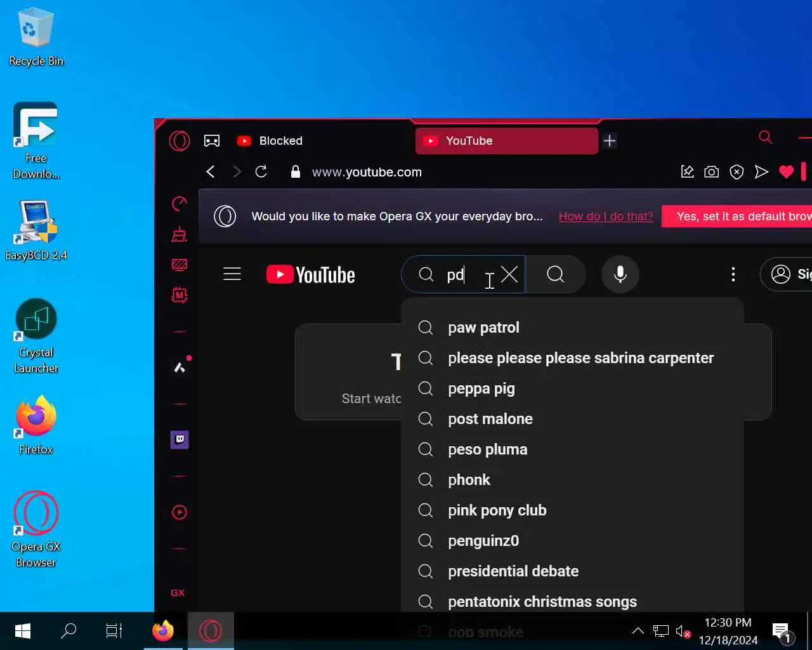Select Free Download Manager desktop shortcut
Image resolution: width=812 pixels, height=650 pixels.
(x=36, y=141)
